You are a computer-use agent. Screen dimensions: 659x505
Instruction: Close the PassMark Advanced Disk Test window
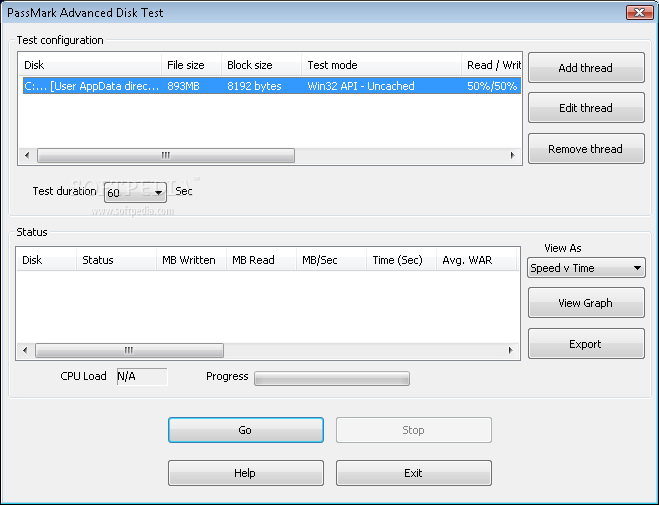[x=639, y=12]
